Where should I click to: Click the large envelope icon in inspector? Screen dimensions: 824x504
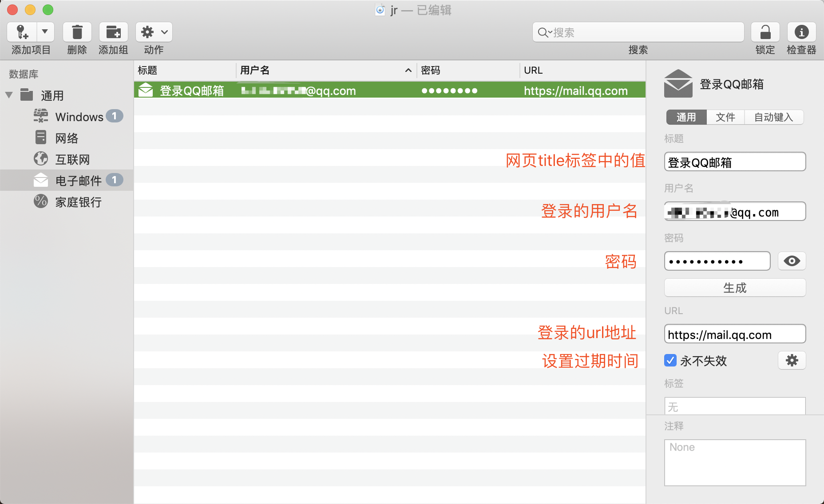point(678,84)
